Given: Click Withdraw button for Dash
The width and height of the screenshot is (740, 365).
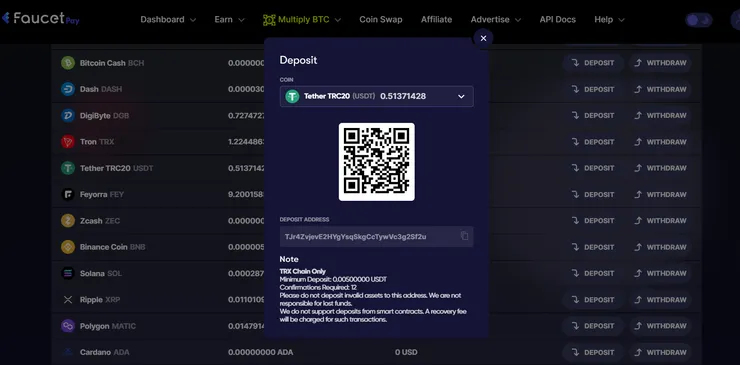Looking at the screenshot, I should coord(660,89).
